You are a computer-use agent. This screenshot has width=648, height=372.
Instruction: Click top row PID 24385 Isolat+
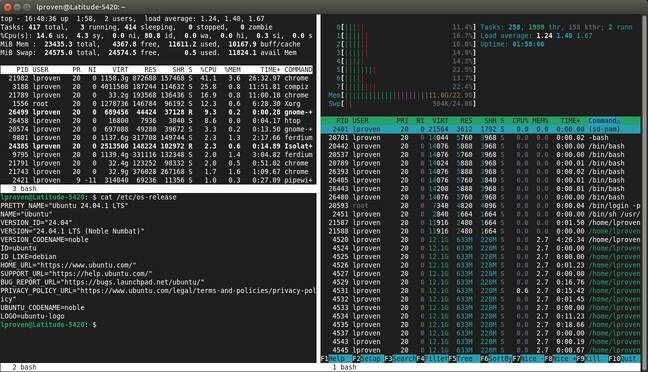[x=157, y=146]
